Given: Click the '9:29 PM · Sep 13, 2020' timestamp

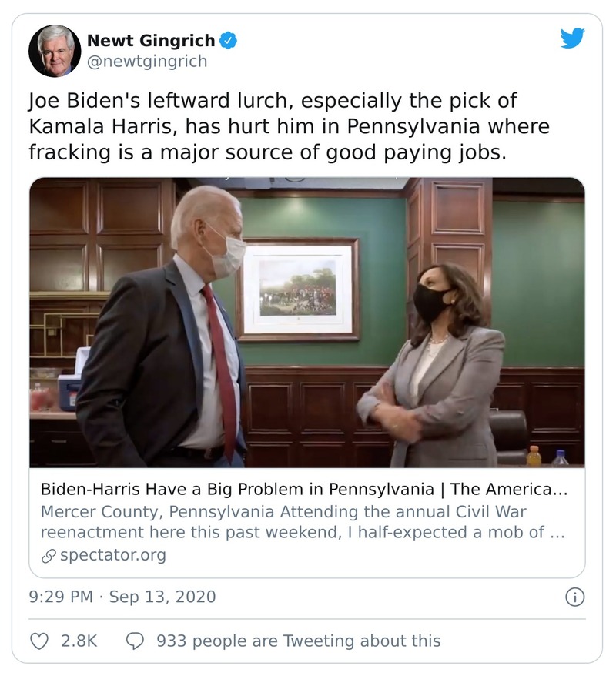Looking at the screenshot, I should point(122,597).
